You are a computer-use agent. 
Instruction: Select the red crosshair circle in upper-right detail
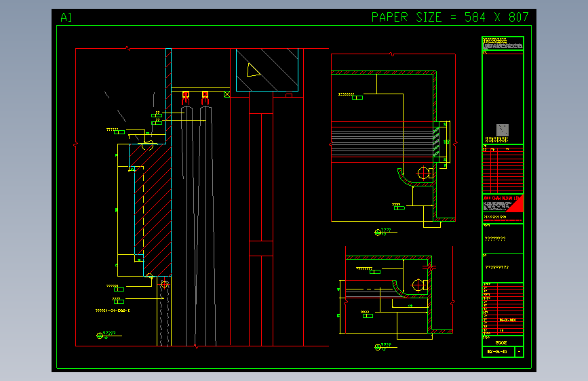(x=423, y=174)
